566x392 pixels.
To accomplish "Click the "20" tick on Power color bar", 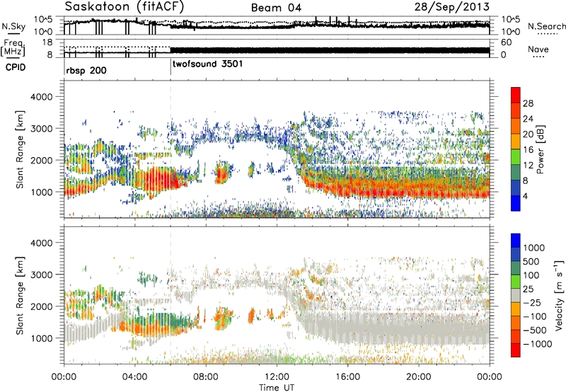I will click(x=528, y=134).
